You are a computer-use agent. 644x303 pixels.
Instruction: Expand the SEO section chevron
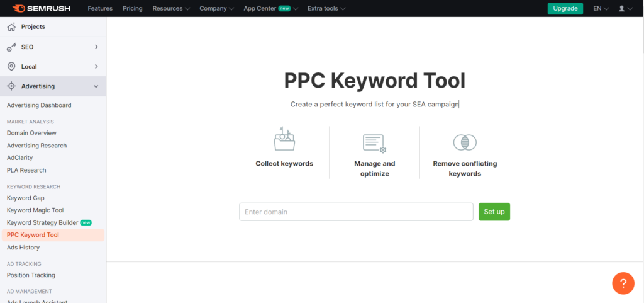(x=96, y=47)
